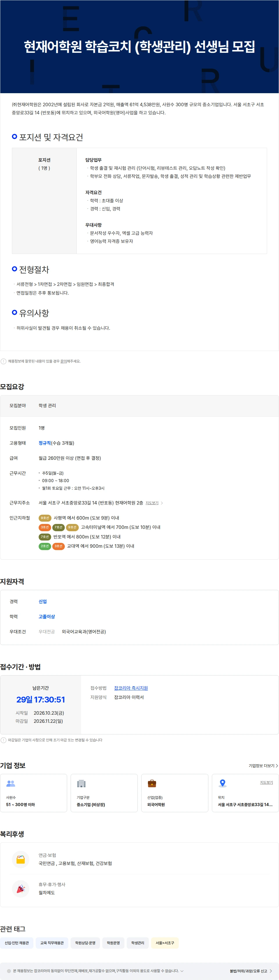Screen dimensions: 279x980
Task: Select the 서울>서초구 tag
Action: coord(165,943)
